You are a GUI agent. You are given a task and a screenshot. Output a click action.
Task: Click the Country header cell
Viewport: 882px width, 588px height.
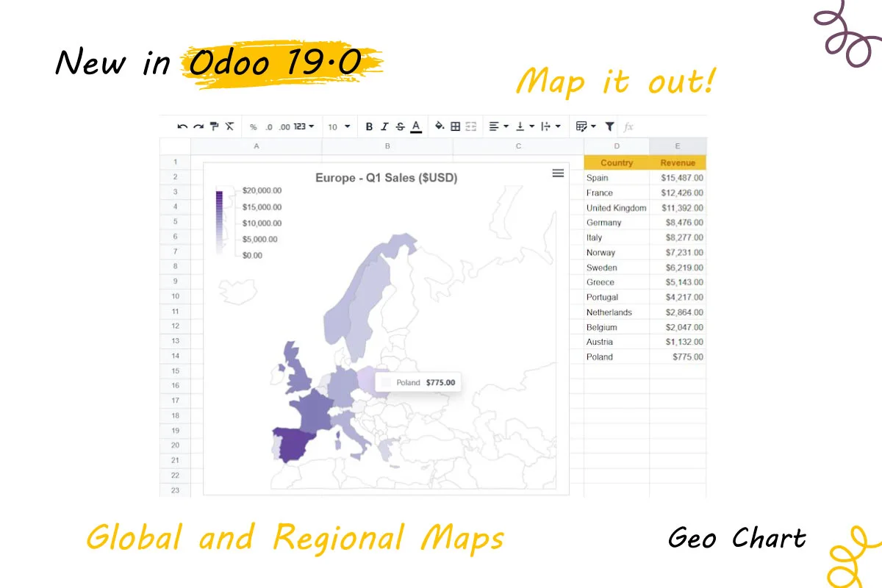tap(617, 162)
